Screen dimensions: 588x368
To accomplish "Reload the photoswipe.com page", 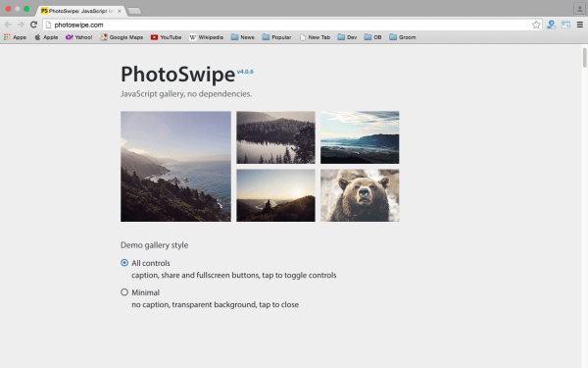I will (33, 25).
